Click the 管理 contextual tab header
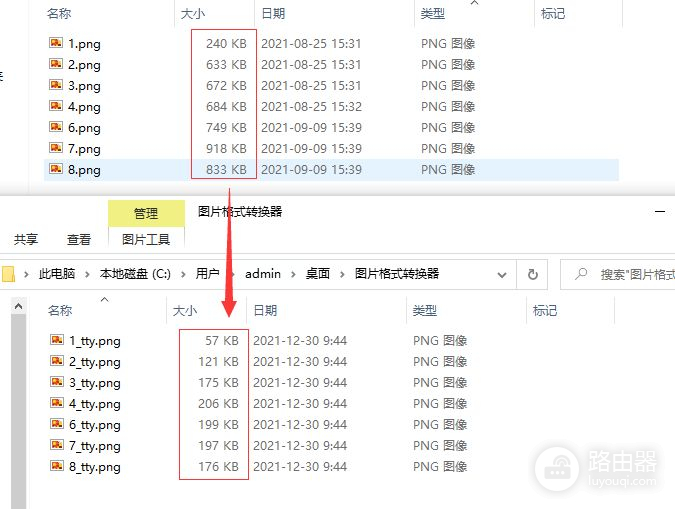Screen dimensions: 675x509 146,213
